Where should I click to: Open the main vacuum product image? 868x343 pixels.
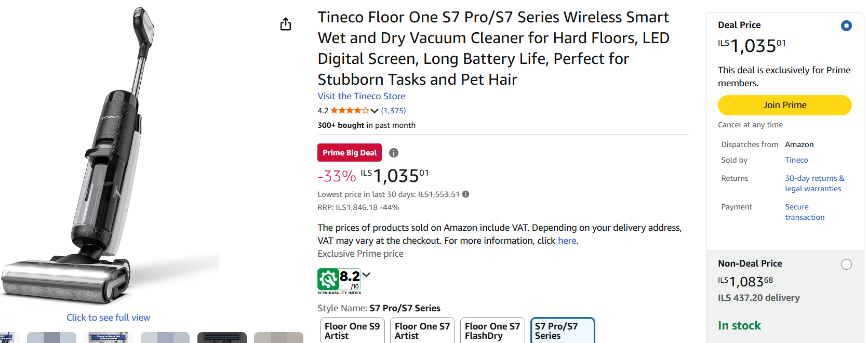109,156
